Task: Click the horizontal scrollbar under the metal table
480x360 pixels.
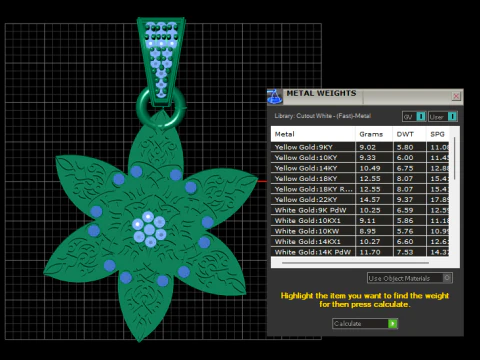Action: pos(355,263)
